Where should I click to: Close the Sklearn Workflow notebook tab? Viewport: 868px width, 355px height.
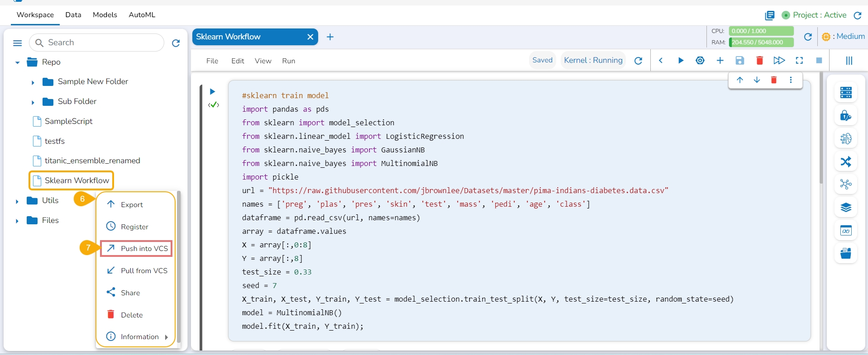(x=310, y=37)
